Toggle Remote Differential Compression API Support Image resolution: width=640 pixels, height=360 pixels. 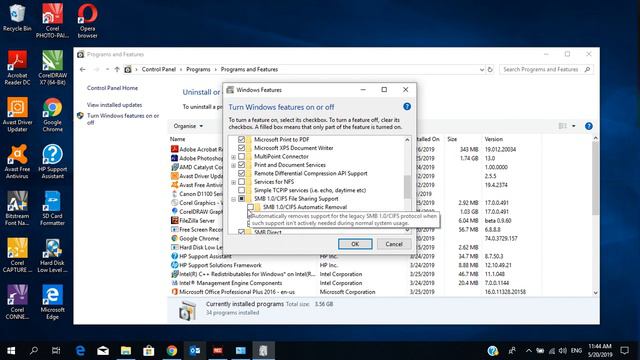point(241,173)
